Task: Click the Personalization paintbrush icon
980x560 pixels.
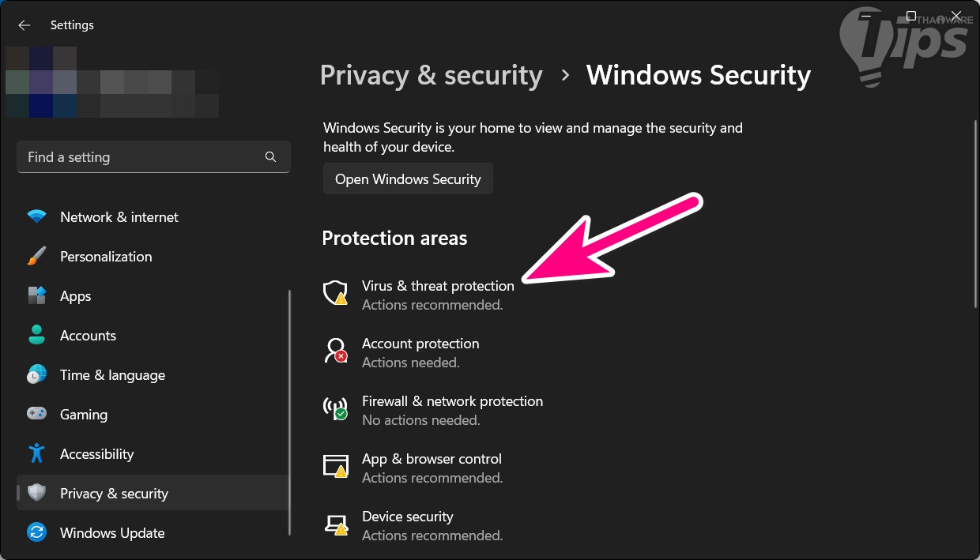Action: click(x=36, y=257)
